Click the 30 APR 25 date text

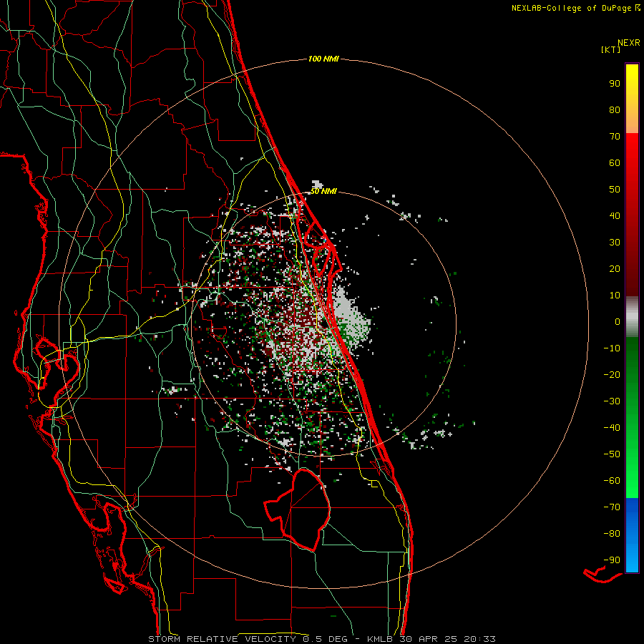click(428, 639)
